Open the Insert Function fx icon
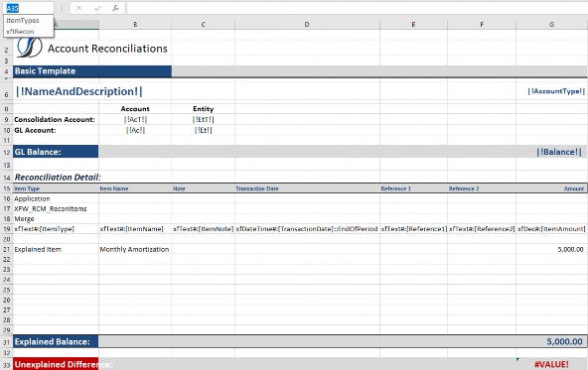This screenshot has width=588, height=370. [115, 8]
